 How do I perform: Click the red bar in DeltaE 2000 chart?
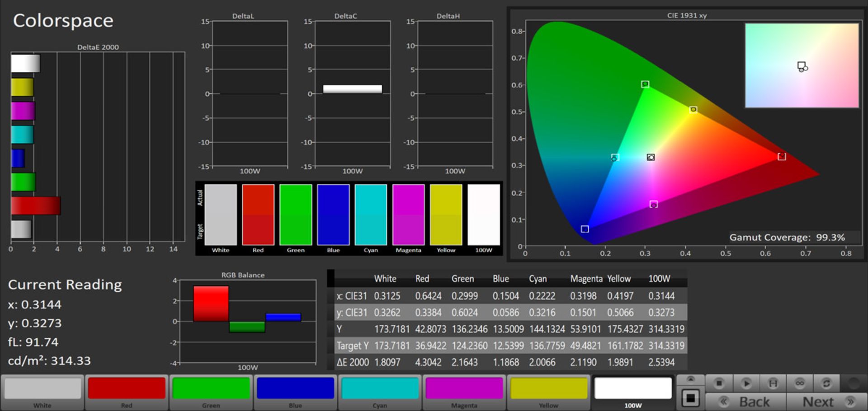point(36,206)
